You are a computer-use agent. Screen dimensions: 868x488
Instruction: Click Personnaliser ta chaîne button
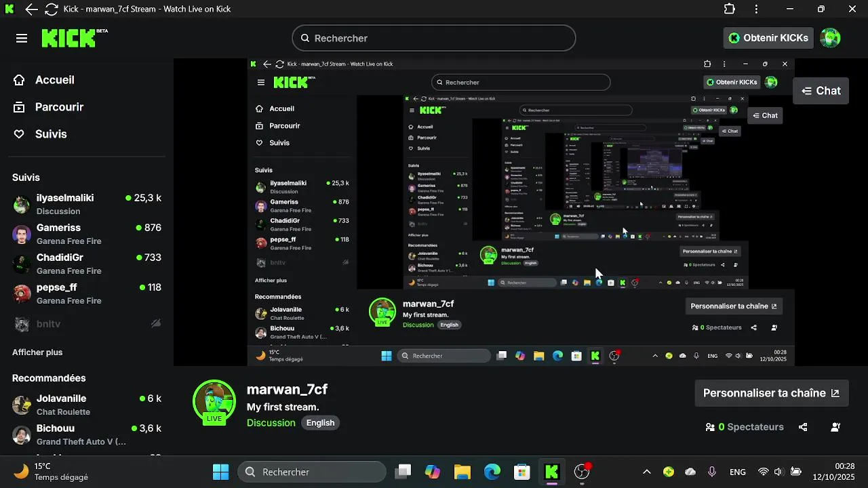(x=771, y=393)
